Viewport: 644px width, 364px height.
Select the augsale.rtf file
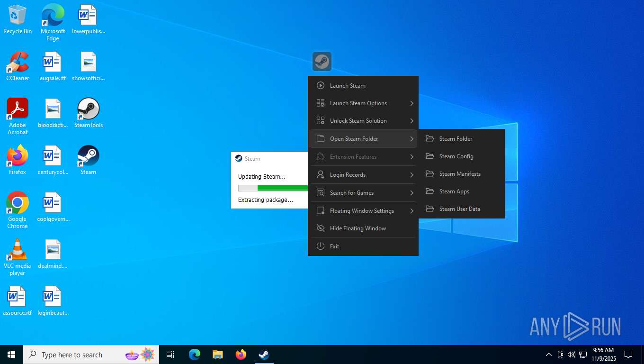tap(53, 66)
